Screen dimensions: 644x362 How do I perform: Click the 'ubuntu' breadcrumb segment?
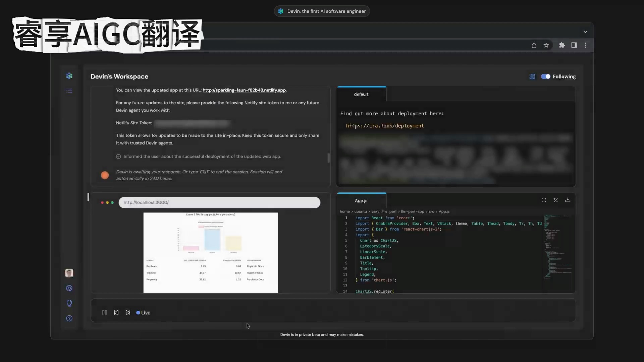(x=361, y=212)
